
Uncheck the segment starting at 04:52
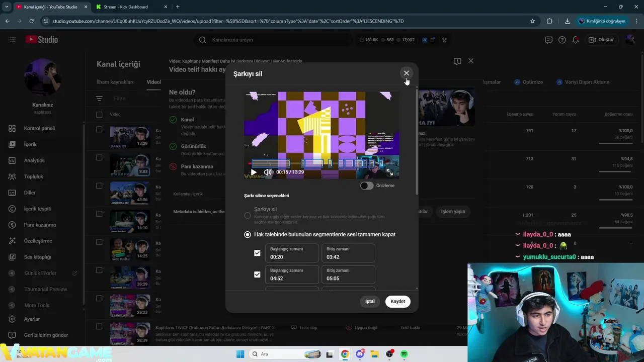pos(257,275)
